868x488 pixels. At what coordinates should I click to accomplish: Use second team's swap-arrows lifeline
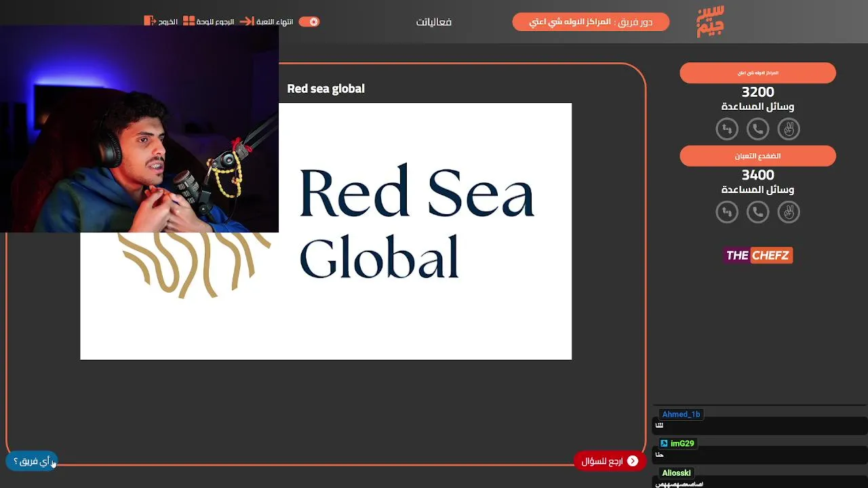tap(727, 212)
